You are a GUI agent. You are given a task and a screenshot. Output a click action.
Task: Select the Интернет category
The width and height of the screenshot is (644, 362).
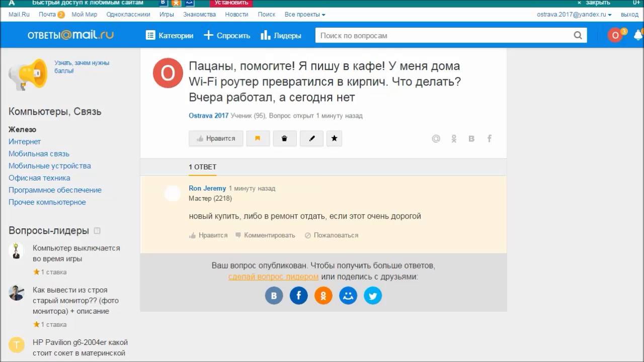point(25,141)
